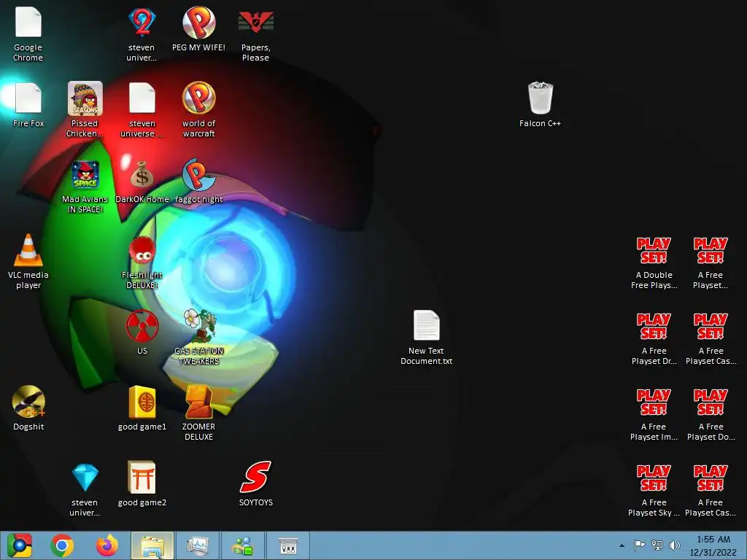Screen dimensions: 747x560
Task: Select the DarkOK Home money bag icon
Action: (142, 174)
